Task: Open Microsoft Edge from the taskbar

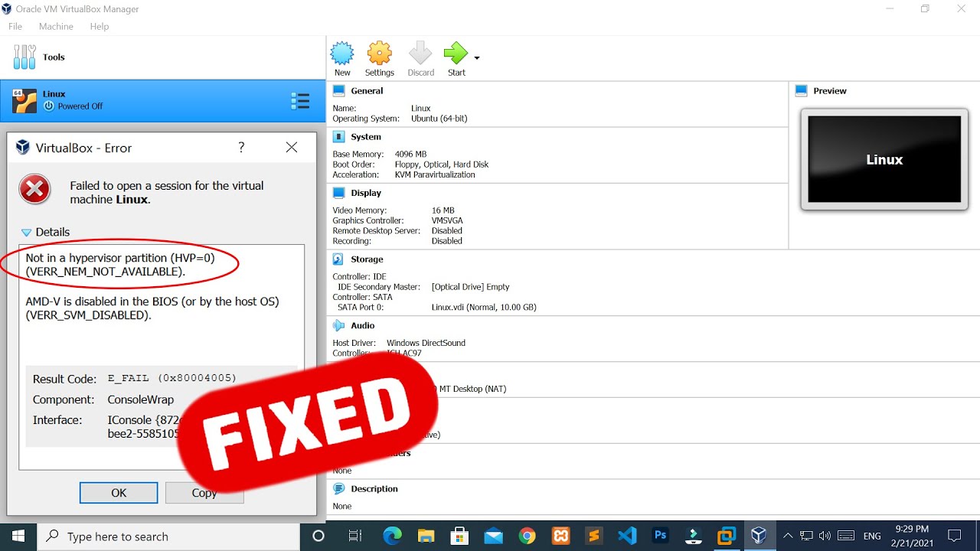Action: [392, 536]
